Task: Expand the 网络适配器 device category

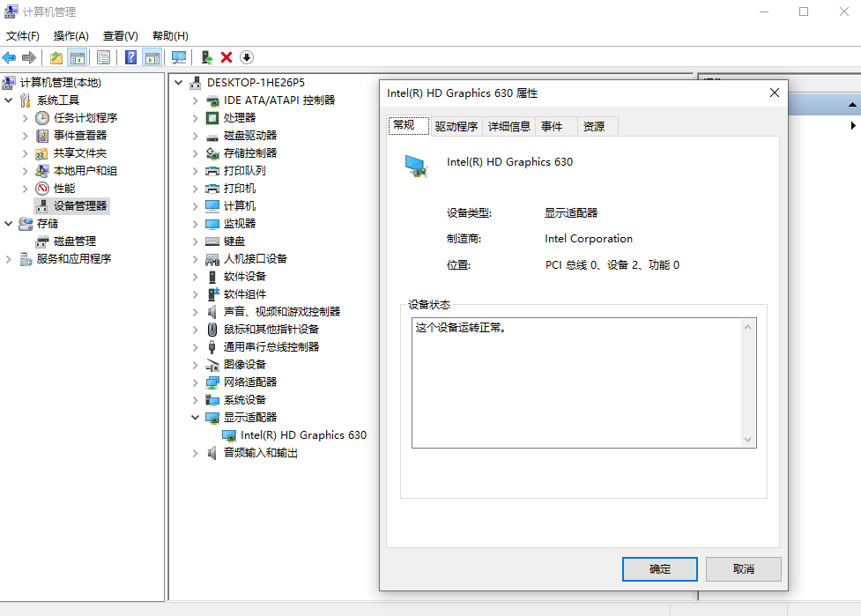Action: tap(196, 382)
